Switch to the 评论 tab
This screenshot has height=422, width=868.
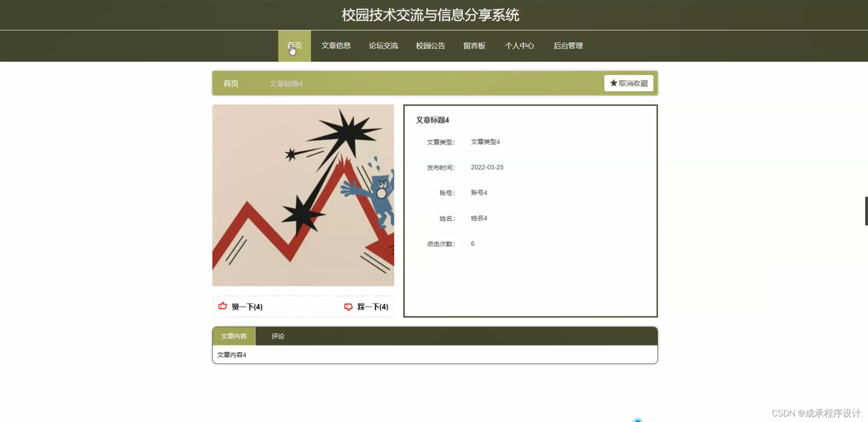(x=277, y=336)
